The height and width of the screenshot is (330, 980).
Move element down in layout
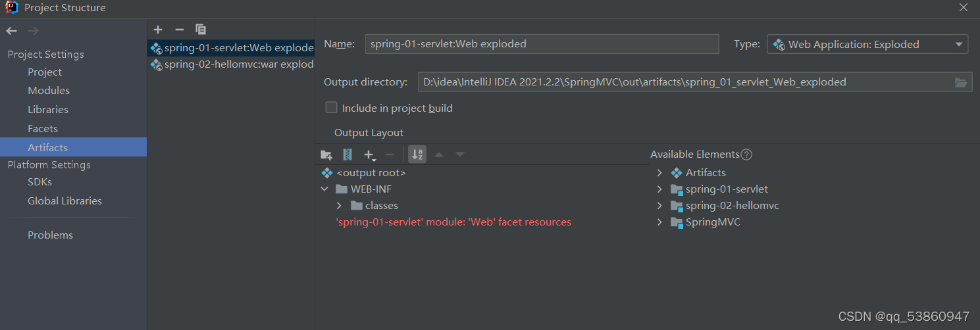[460, 154]
